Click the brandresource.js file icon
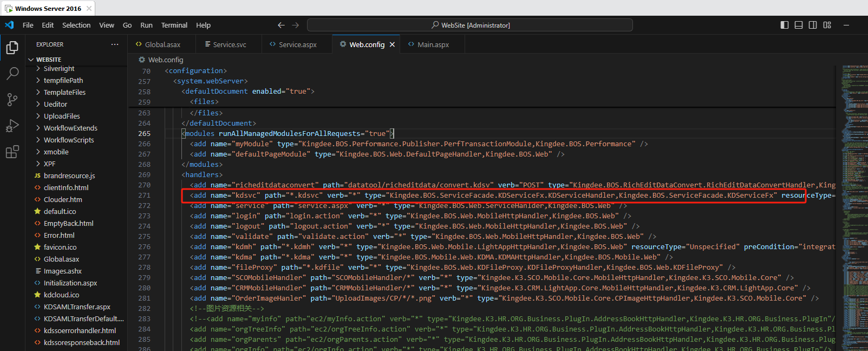 coord(37,175)
